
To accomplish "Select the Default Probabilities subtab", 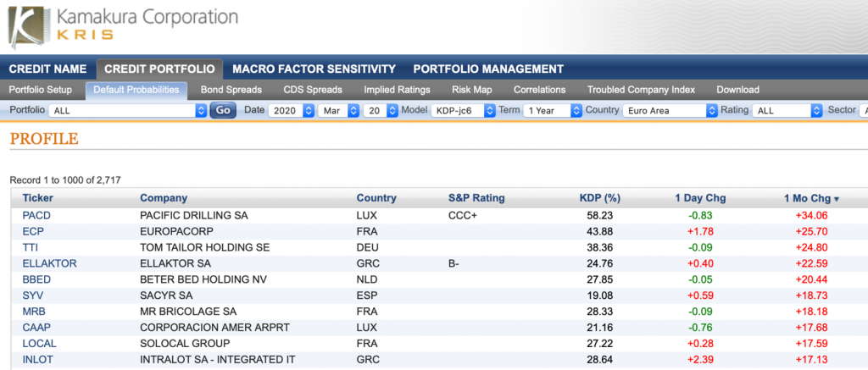I will click(136, 90).
